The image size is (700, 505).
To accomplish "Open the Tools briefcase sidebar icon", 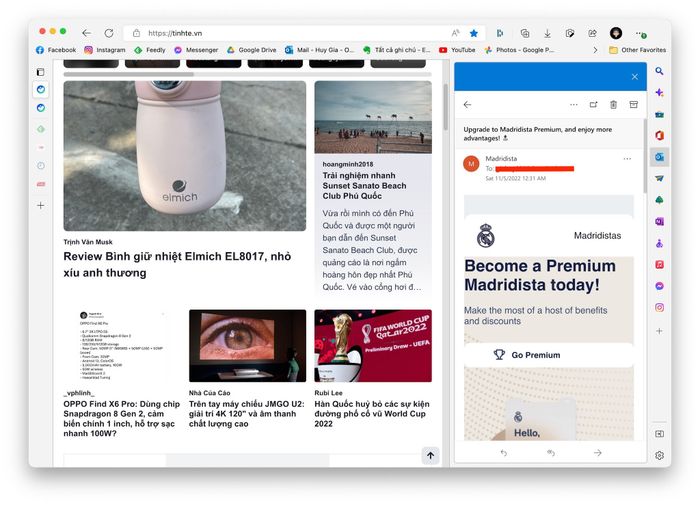I will (x=659, y=114).
